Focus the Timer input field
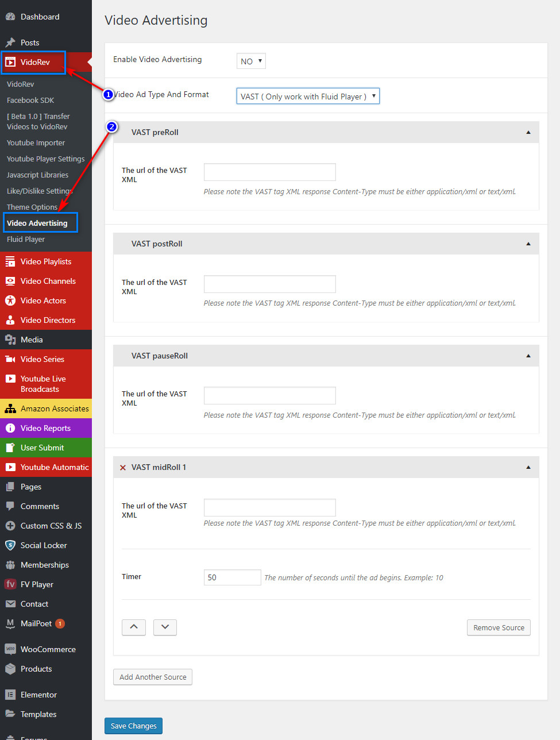Image resolution: width=560 pixels, height=740 pixels. [x=232, y=577]
